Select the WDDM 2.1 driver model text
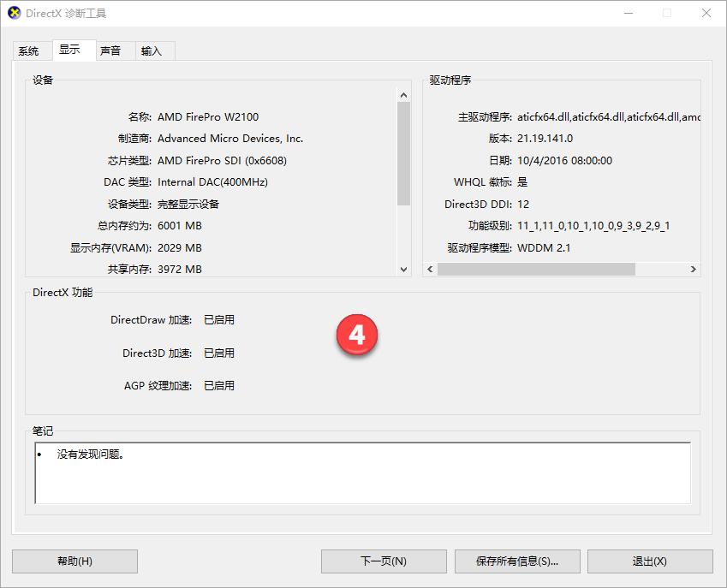Viewport: 727px width, 588px height. tap(542, 247)
